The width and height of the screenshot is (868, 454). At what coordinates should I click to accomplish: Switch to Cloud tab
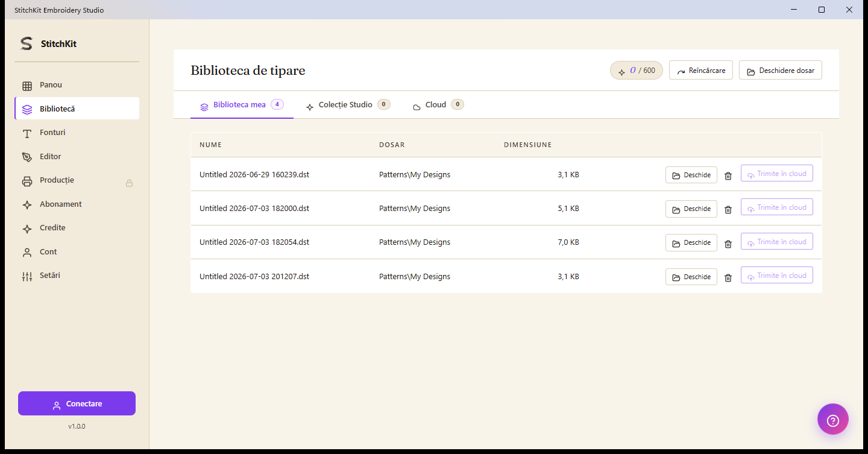point(438,105)
